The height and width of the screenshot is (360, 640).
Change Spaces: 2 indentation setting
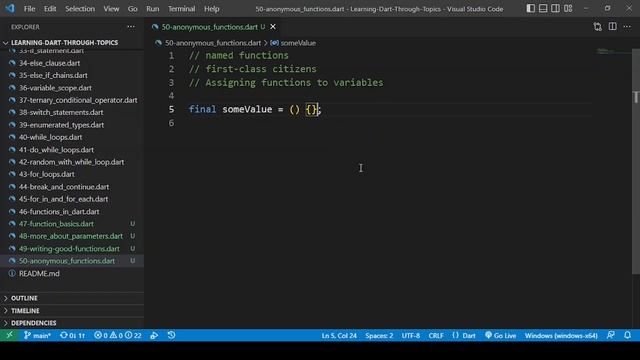pyautogui.click(x=379, y=336)
